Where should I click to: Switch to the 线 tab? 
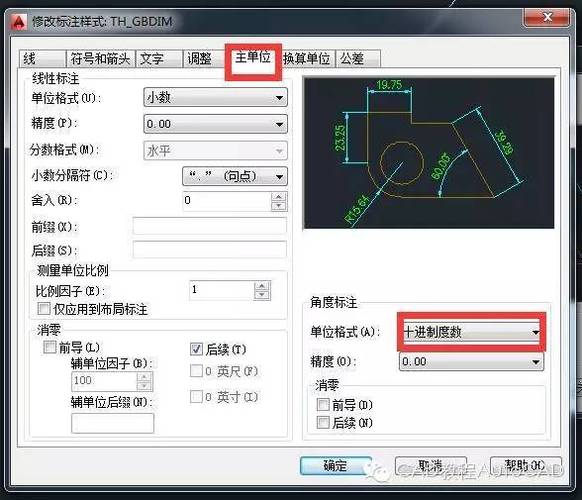42,59
